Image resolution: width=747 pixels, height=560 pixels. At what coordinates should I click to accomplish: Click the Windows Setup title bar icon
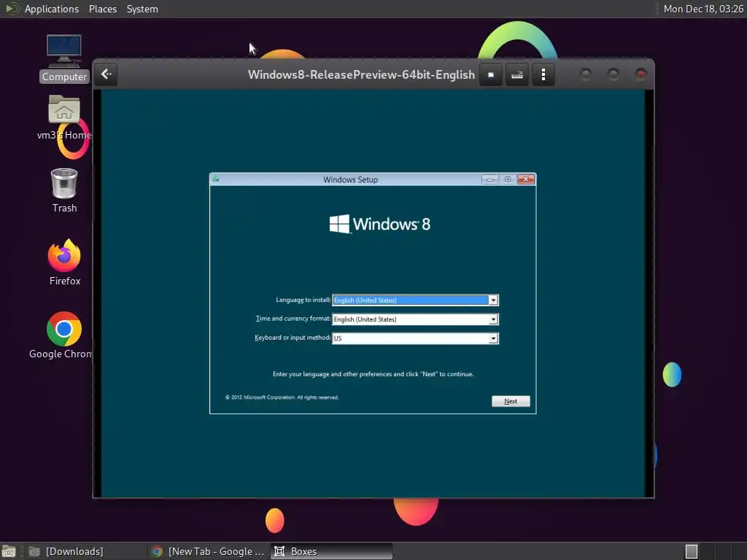pyautogui.click(x=216, y=179)
